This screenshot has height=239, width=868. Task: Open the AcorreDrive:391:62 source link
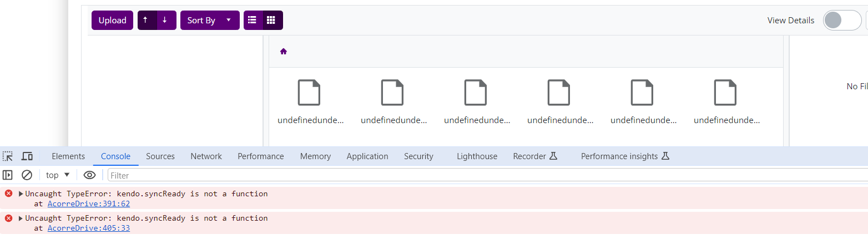[x=89, y=204]
